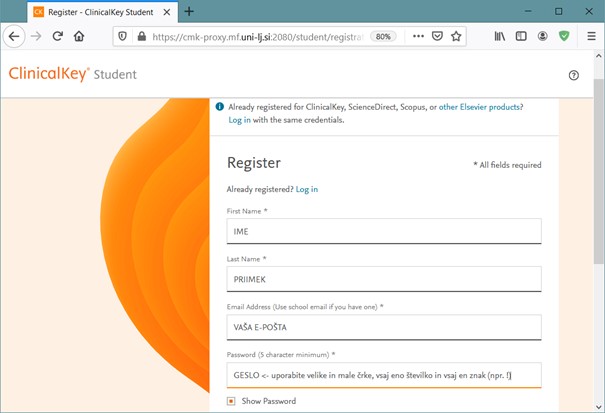
Task: Click the Save to Pocket icon
Action: 438,36
